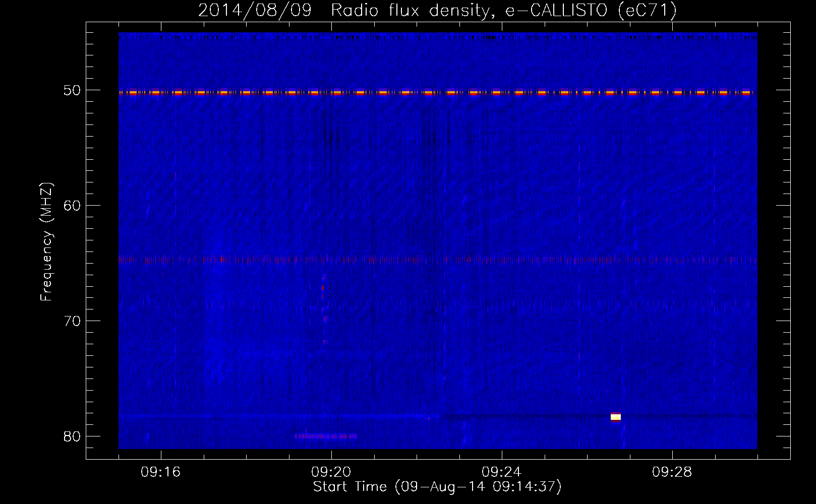
Task: Click the time tick label '09:20'
Action: [331, 472]
